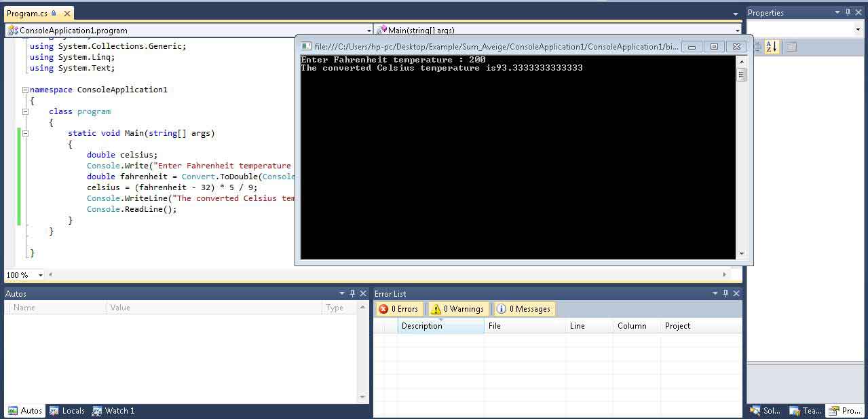Click the pushpin icon on Autos panel
868x419 pixels.
352,293
